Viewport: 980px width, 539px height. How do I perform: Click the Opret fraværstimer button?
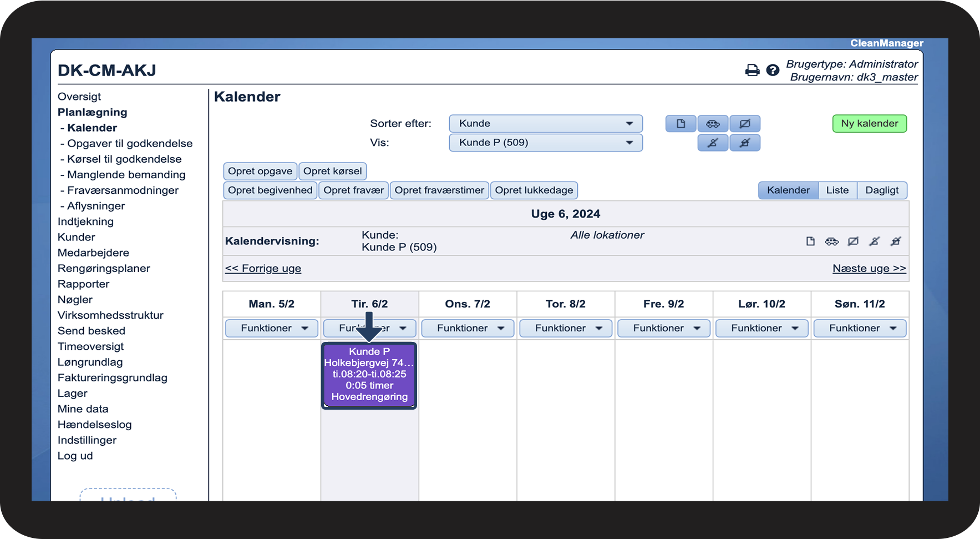pos(439,190)
